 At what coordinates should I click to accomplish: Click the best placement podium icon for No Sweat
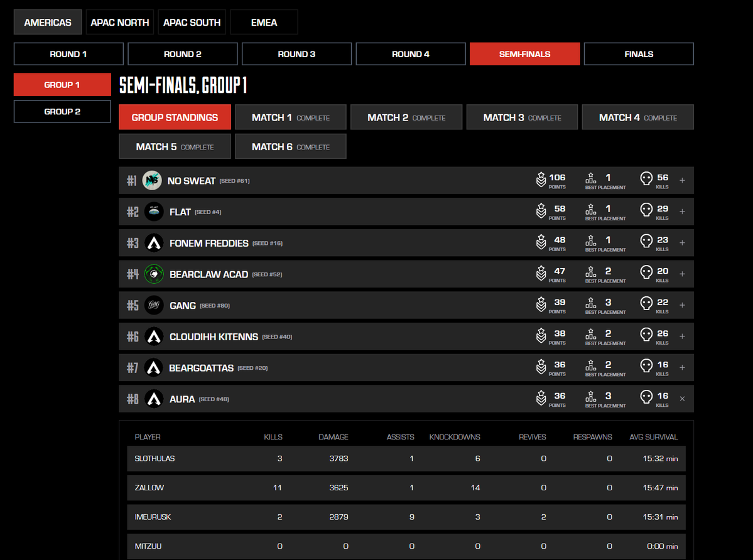(x=591, y=178)
